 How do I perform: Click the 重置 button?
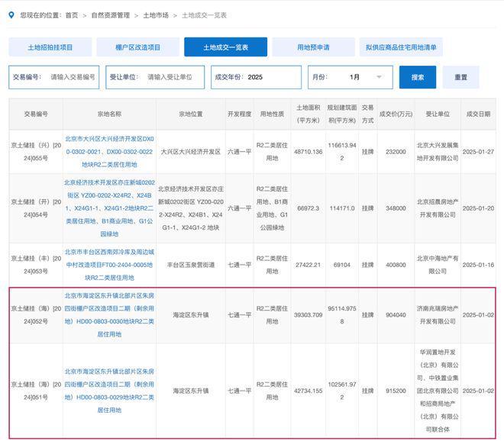click(x=460, y=77)
